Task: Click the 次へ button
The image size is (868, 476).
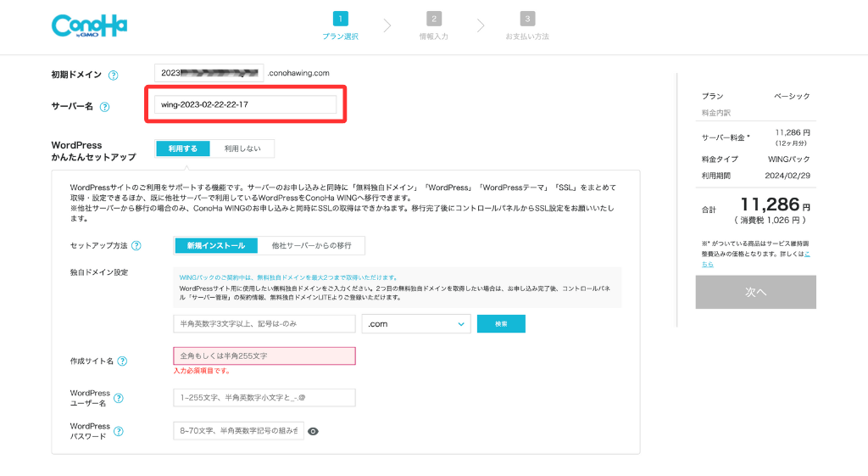Action: coord(755,292)
